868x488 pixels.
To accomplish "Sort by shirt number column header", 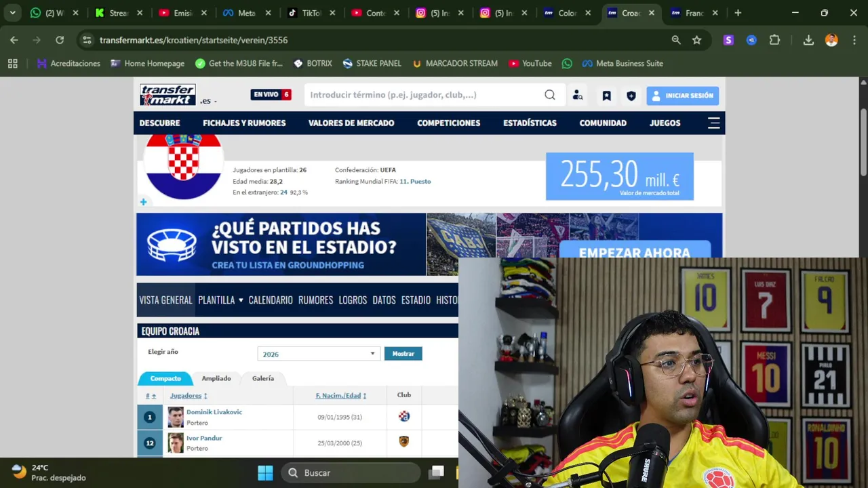I will (151, 396).
